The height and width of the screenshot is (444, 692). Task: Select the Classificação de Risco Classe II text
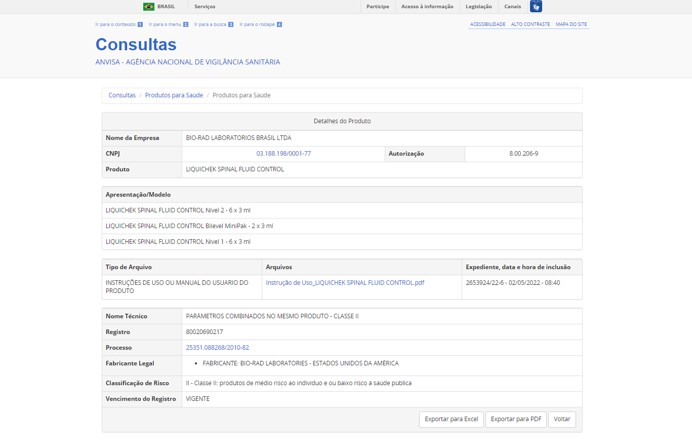(298, 383)
